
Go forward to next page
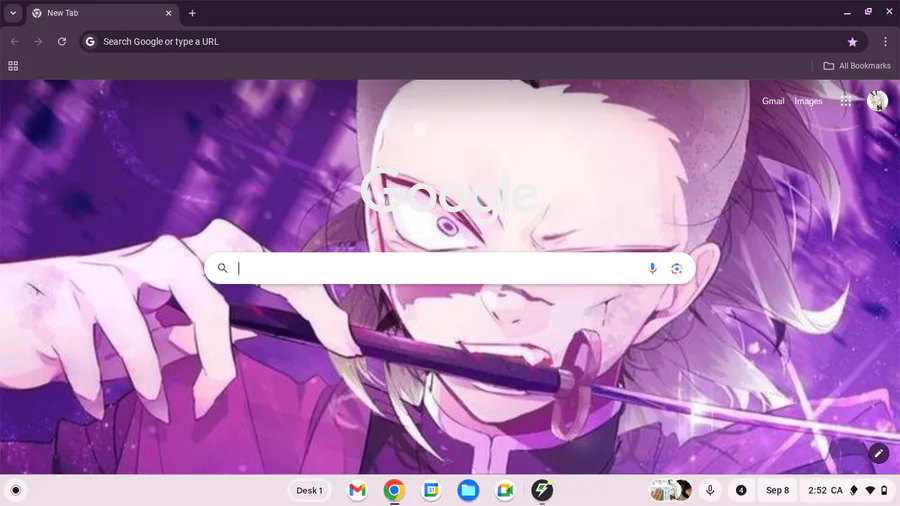point(38,41)
